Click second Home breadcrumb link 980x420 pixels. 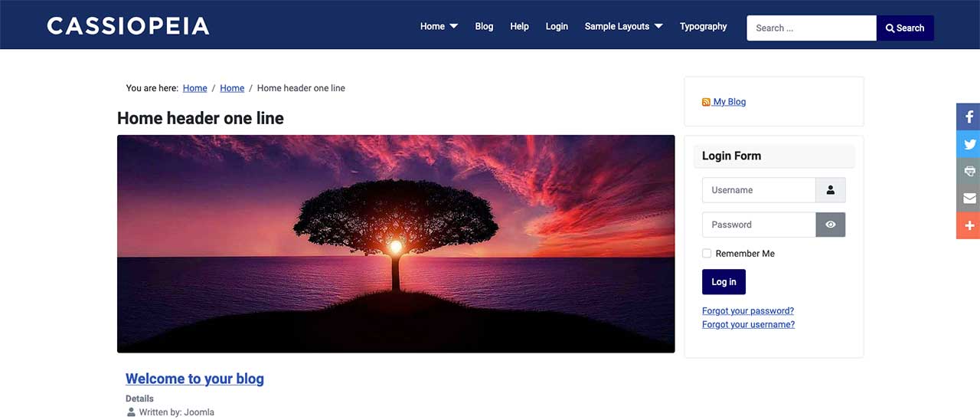pos(232,88)
